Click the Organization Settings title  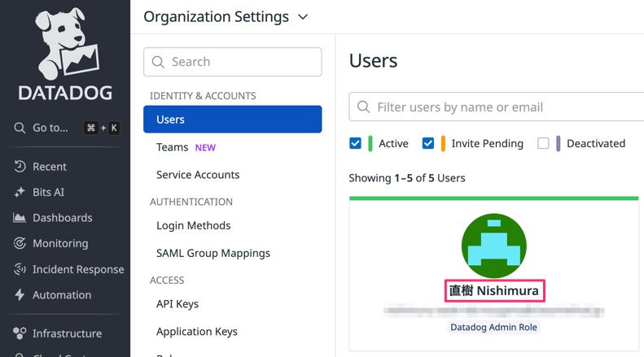pos(216,17)
